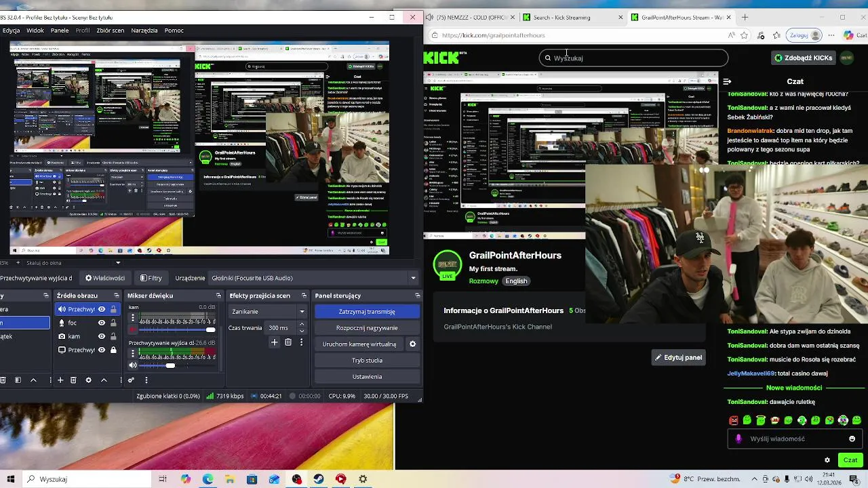The width and height of the screenshot is (868, 488).
Task: Open virtual camera settings gear
Action: (412, 344)
